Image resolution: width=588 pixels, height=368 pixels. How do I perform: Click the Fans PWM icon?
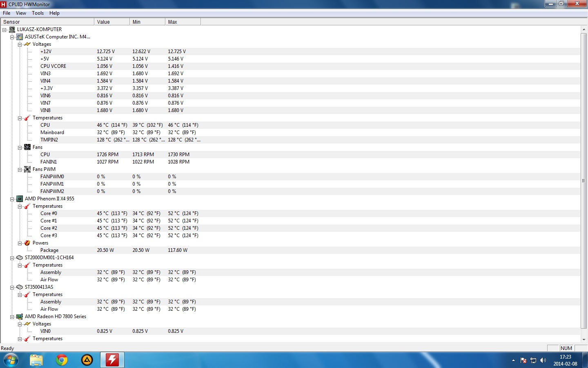[27, 169]
